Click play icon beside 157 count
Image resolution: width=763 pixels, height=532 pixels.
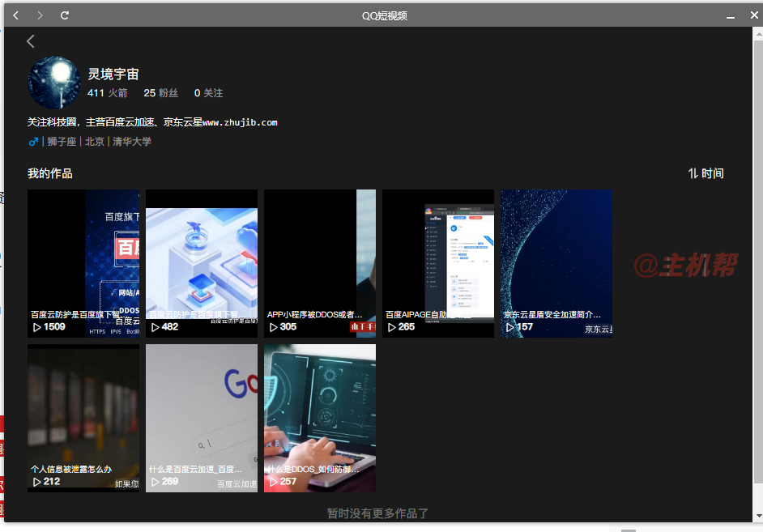click(510, 327)
